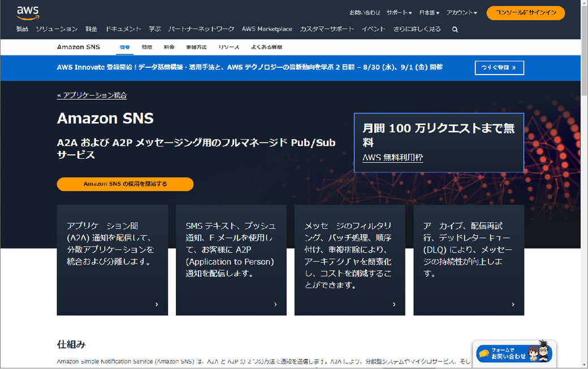Click the page vertical scrollbar thumb
The height and width of the screenshot is (369, 588).
click(584, 50)
